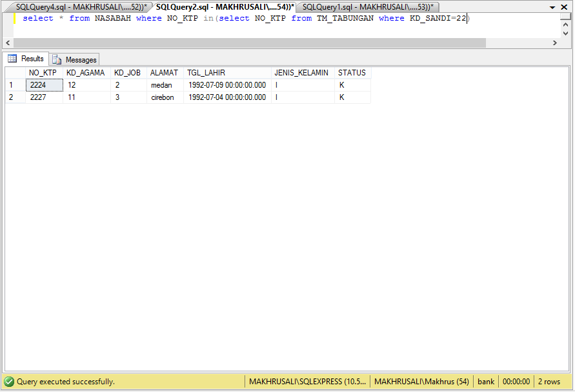The width and height of the screenshot is (575, 392).
Task: Click the Results grid icon
Action: point(12,58)
